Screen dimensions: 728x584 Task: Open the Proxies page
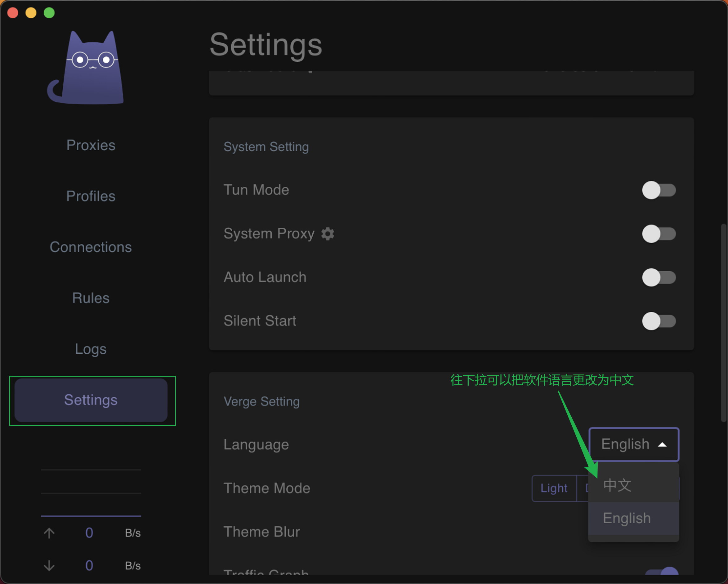click(x=91, y=145)
